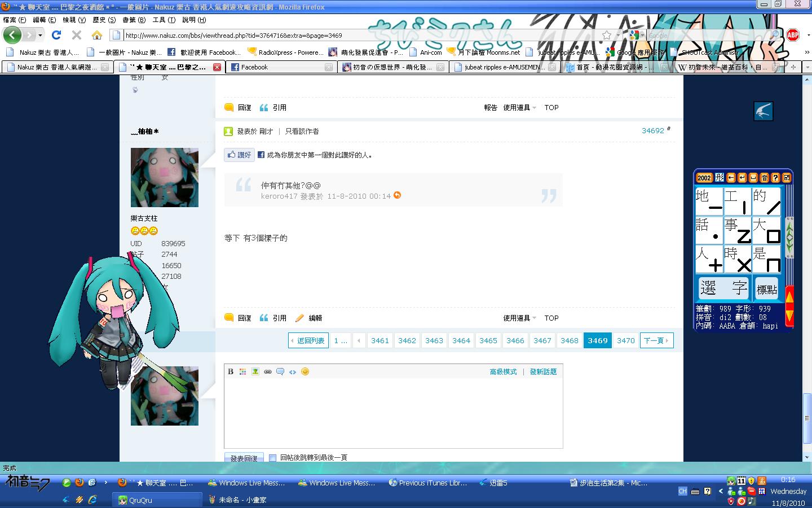Click the 發新話題 new topic link
Screen dimensions: 812x508
point(543,371)
